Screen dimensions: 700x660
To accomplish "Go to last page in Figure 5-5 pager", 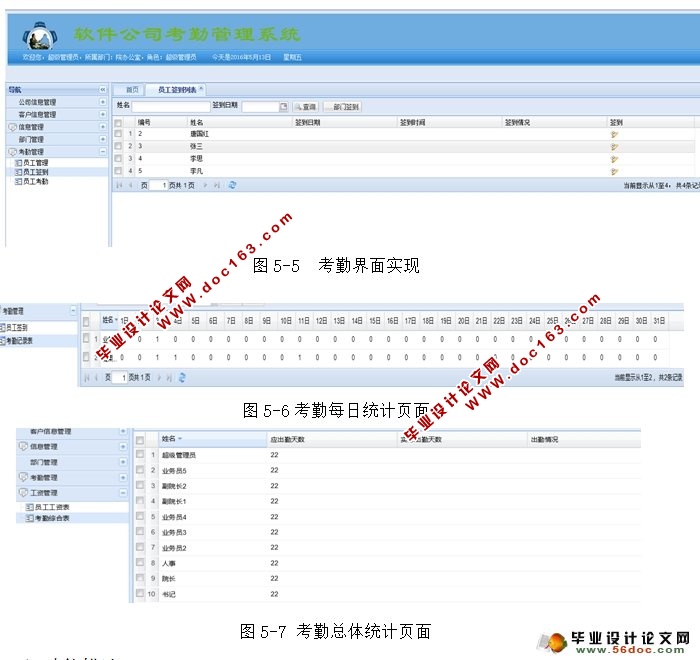I will point(217,185).
